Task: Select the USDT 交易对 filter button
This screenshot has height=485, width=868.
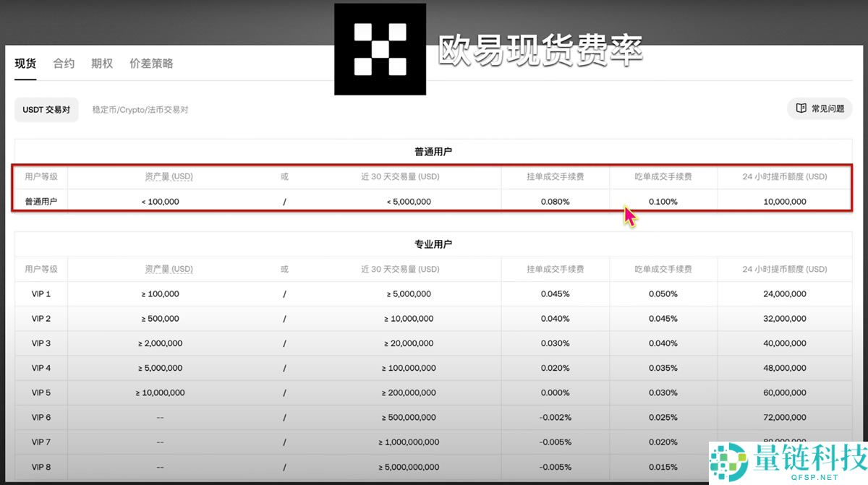Action: click(46, 109)
